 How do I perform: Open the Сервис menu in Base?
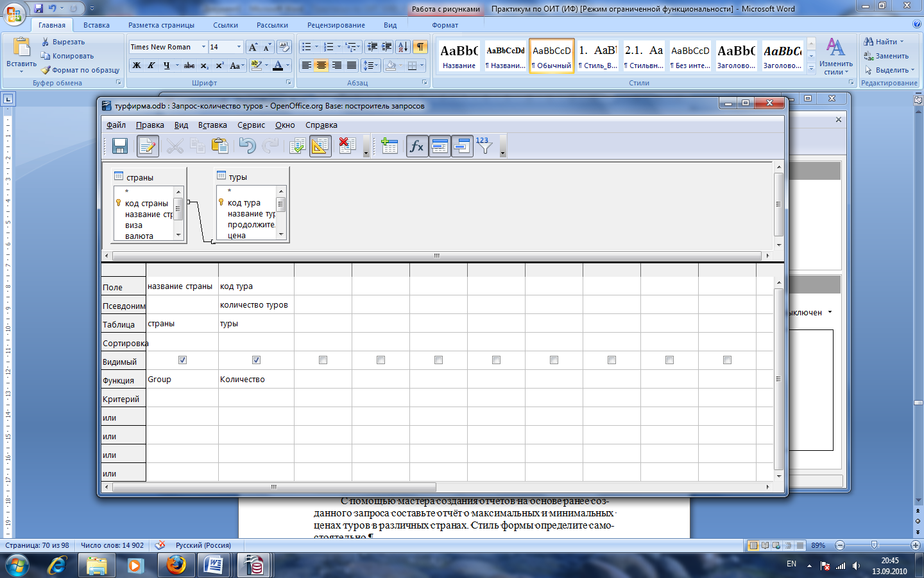(x=251, y=125)
